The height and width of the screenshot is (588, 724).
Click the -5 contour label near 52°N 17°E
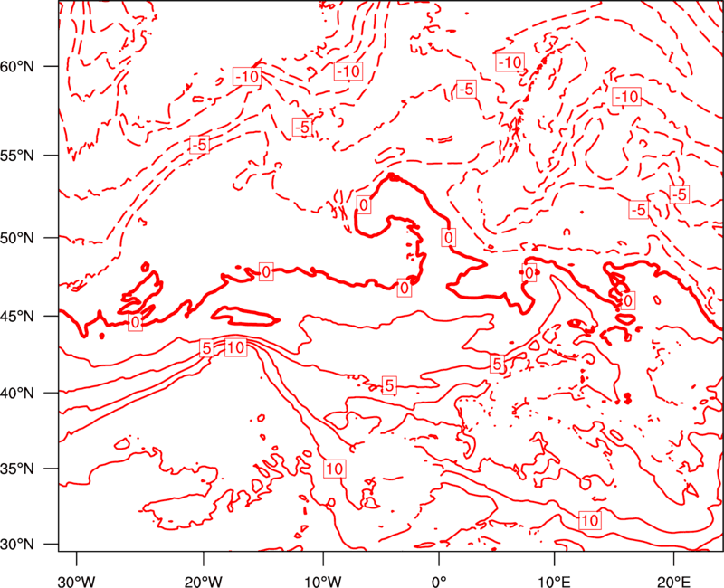[x=639, y=210]
